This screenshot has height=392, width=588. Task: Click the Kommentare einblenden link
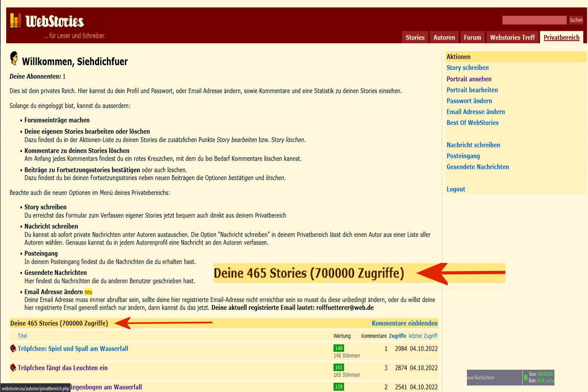coord(405,323)
